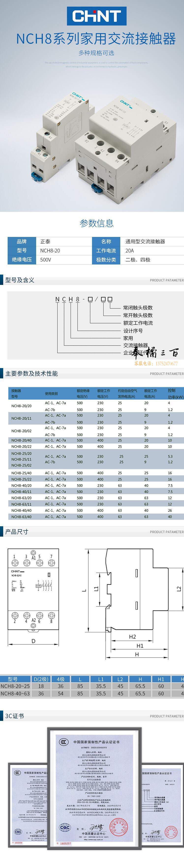Select the "NCH8-20/40" row in the specs table
The height and width of the screenshot is (868, 184).
coord(96,440)
